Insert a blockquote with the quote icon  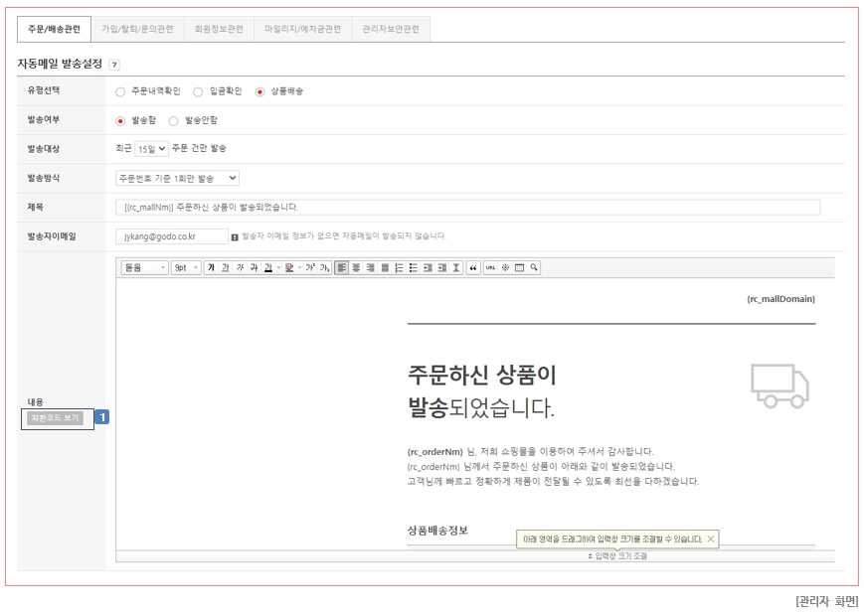click(473, 268)
